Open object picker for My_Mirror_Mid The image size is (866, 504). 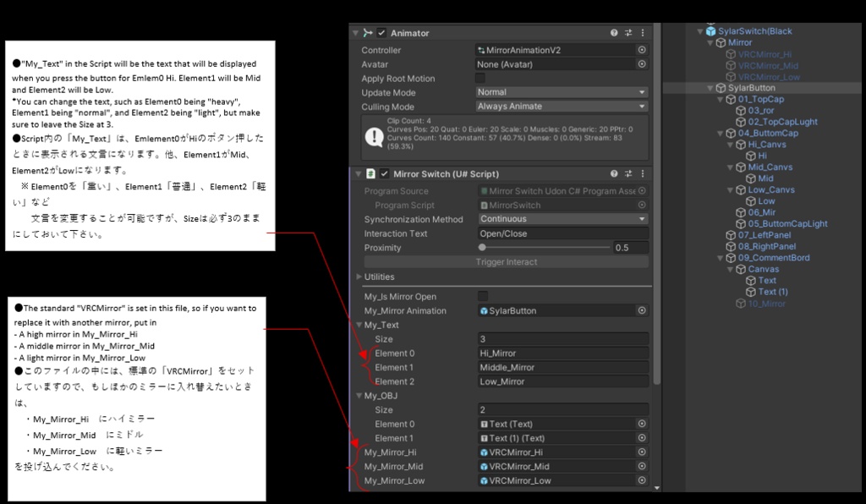click(642, 467)
